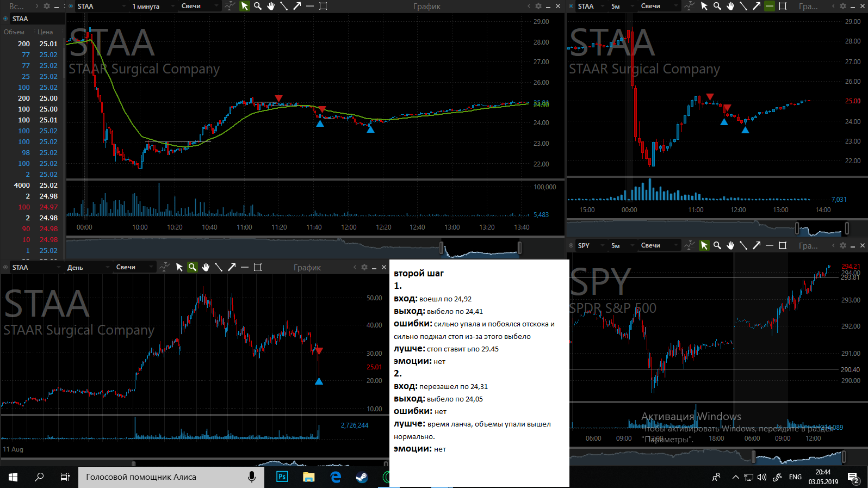Open SPY ticker dropdown

[x=590, y=245]
